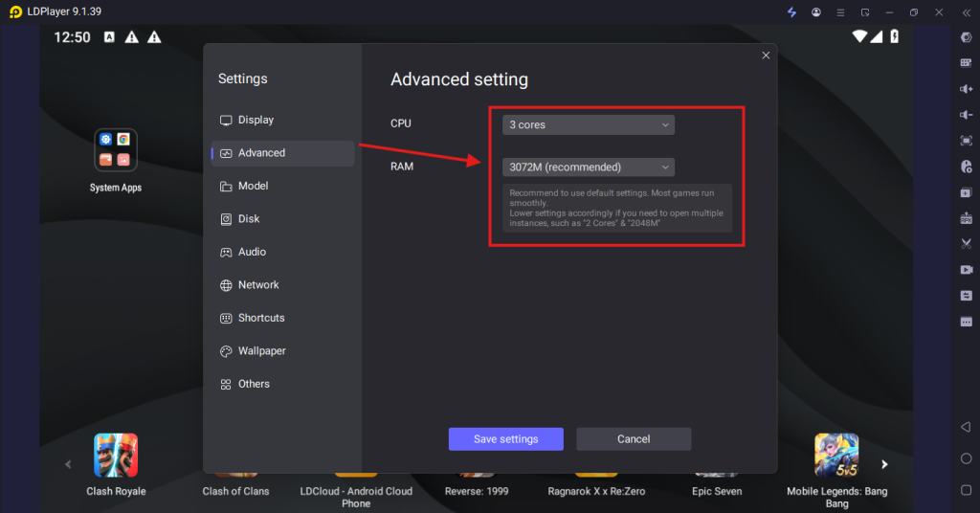
Task: Click the Save settings button
Action: (x=505, y=439)
